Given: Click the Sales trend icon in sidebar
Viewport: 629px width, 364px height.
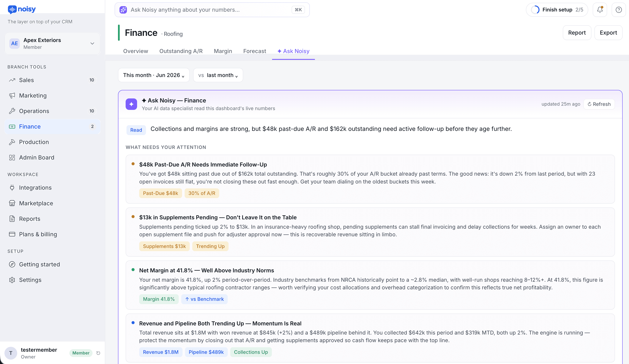Looking at the screenshot, I should (12, 80).
